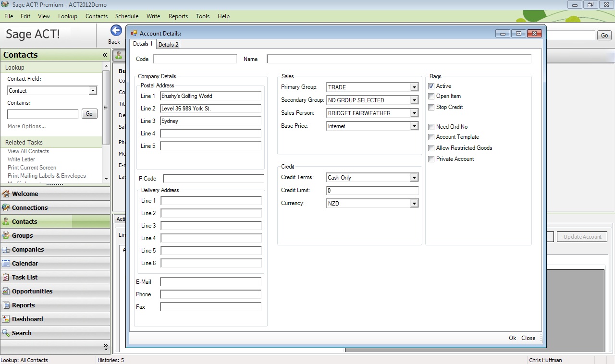615x364 pixels.
Task: Open the Schedule menu
Action: tap(127, 16)
